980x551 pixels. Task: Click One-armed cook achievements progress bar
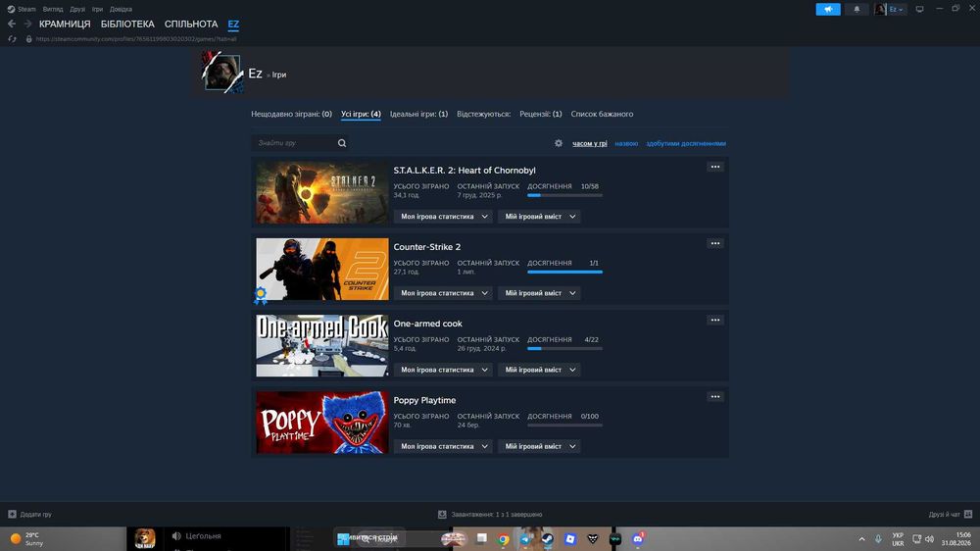[x=564, y=348]
